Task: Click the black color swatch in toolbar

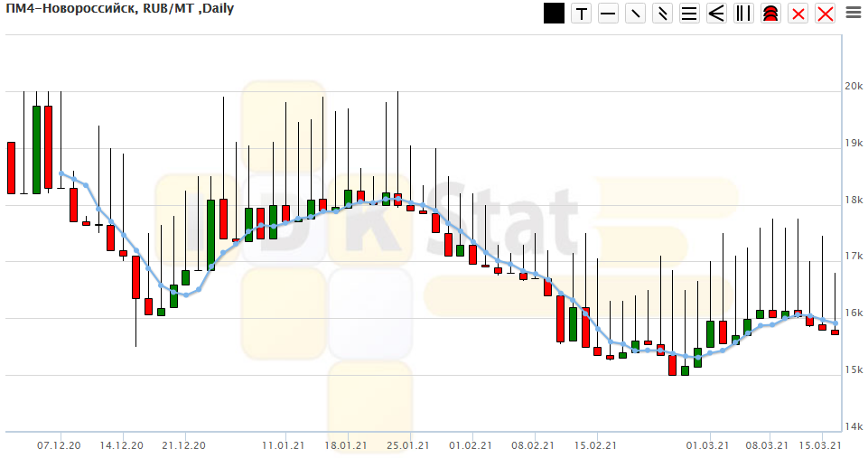Action: click(554, 14)
